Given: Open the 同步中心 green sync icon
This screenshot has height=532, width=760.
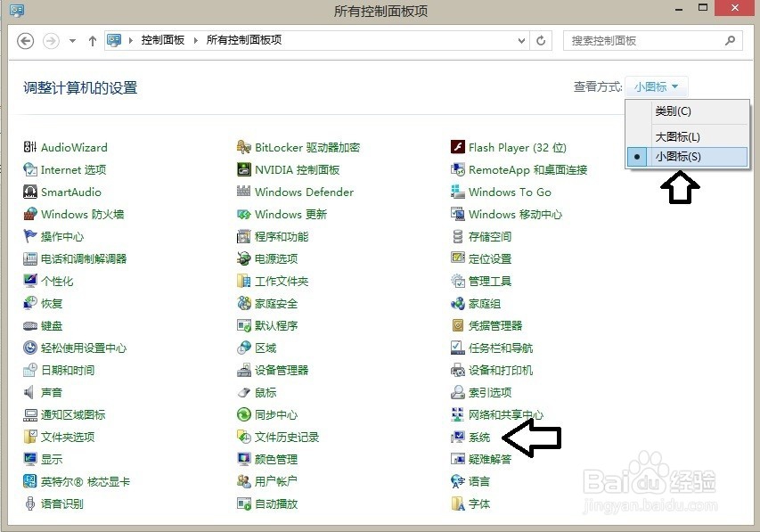Looking at the screenshot, I should 244,414.
